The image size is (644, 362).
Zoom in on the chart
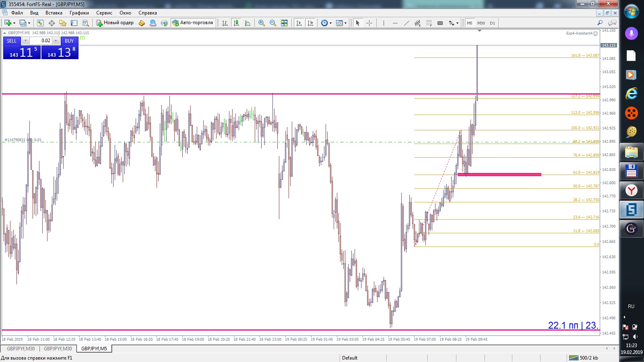[262, 23]
